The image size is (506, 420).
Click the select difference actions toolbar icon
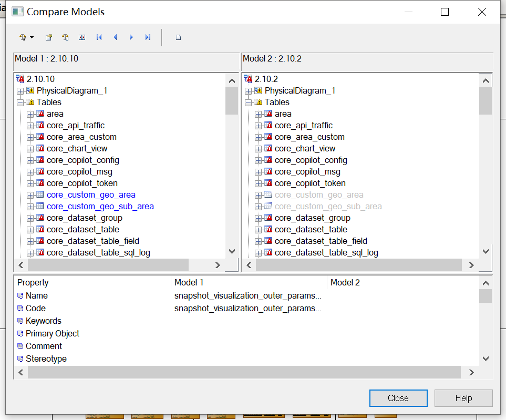coord(65,37)
